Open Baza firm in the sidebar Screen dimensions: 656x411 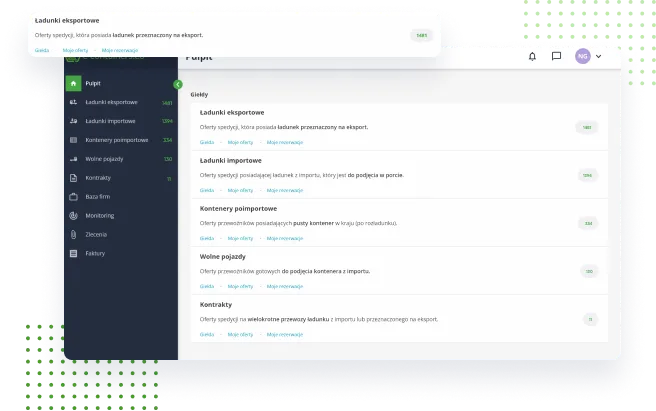pyautogui.click(x=98, y=197)
